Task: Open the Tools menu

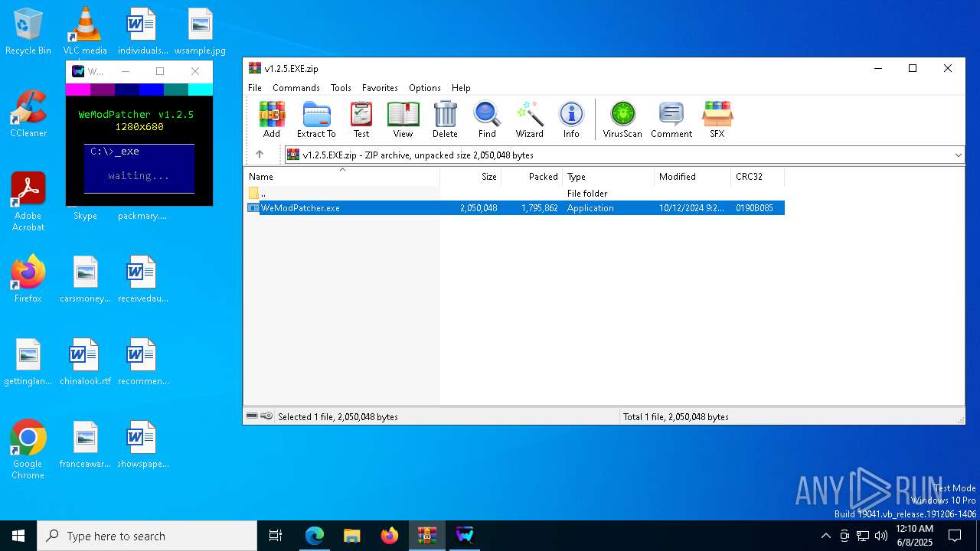Action: (341, 88)
